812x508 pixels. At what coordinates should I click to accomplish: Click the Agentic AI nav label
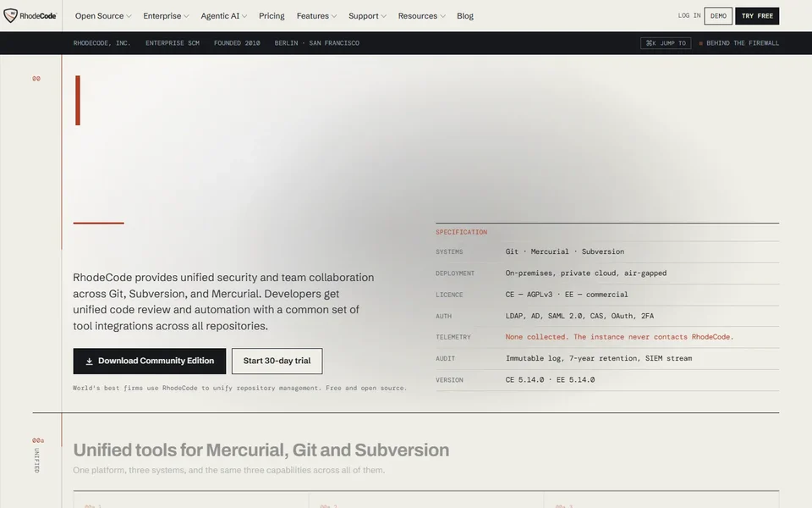220,16
